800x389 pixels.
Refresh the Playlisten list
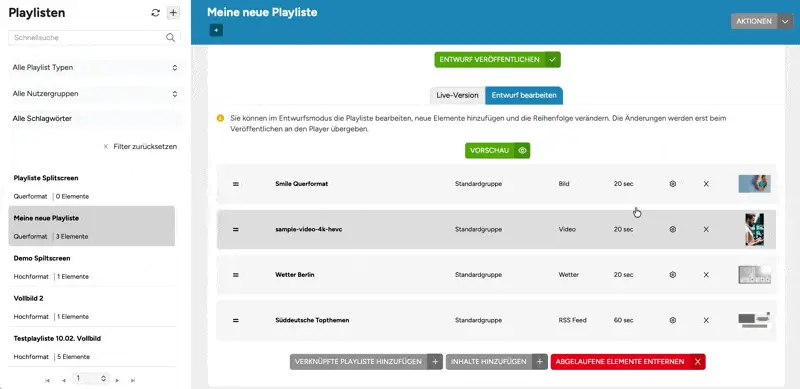[156, 13]
